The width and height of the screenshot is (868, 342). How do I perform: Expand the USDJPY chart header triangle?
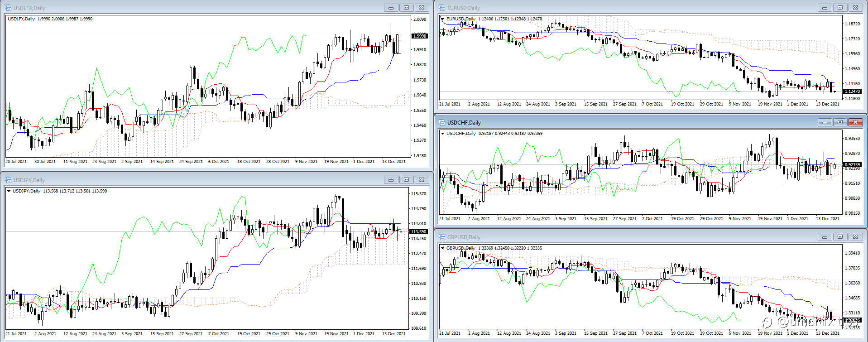pos(9,191)
